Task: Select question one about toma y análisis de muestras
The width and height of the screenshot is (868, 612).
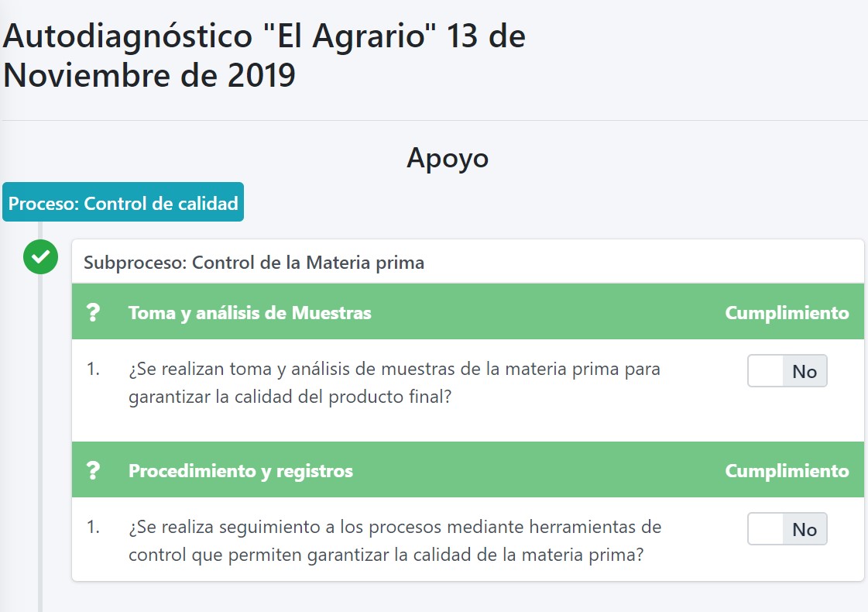Action: coord(393,382)
